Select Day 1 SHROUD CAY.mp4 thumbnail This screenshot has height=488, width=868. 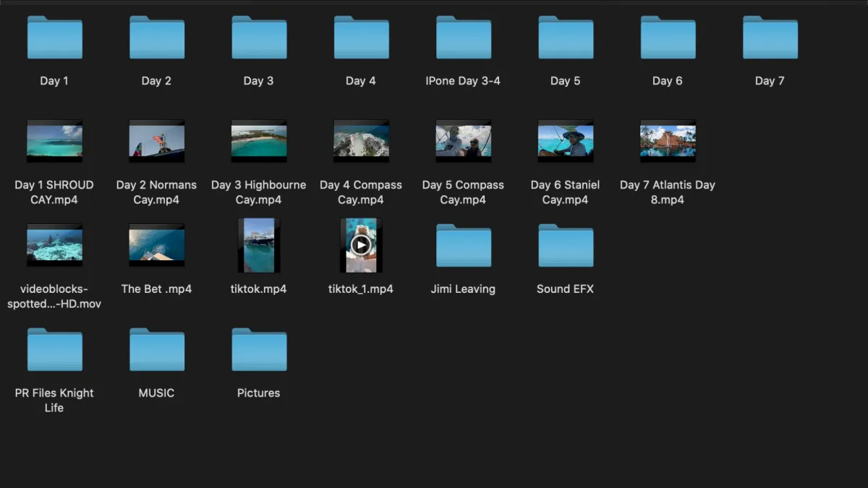(54, 141)
